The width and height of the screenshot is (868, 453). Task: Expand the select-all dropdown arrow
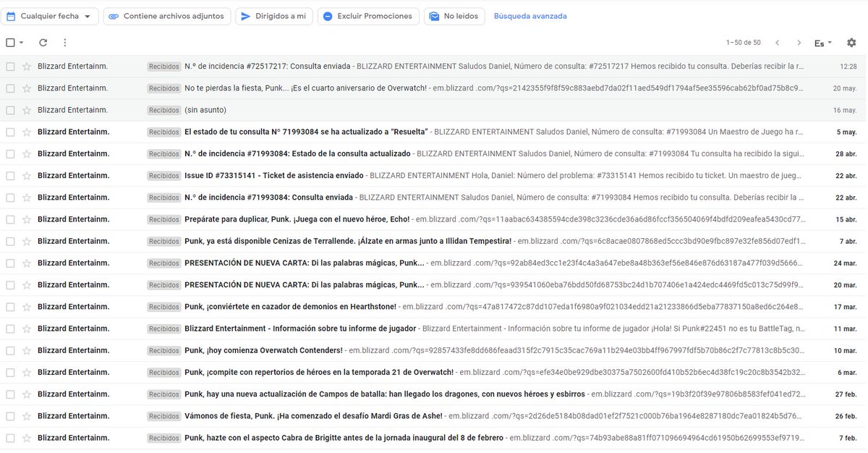(x=21, y=43)
